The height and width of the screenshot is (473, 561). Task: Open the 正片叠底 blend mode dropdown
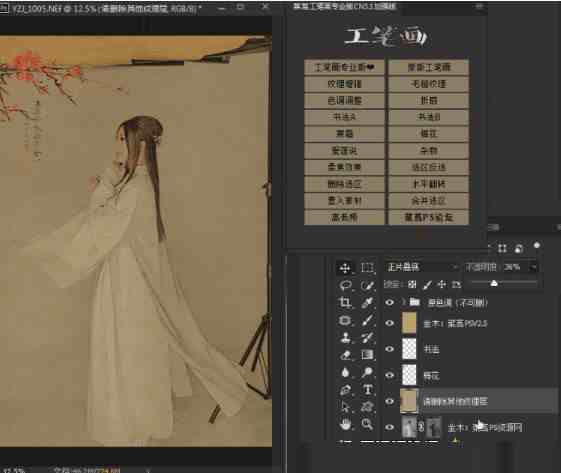pyautogui.click(x=422, y=267)
